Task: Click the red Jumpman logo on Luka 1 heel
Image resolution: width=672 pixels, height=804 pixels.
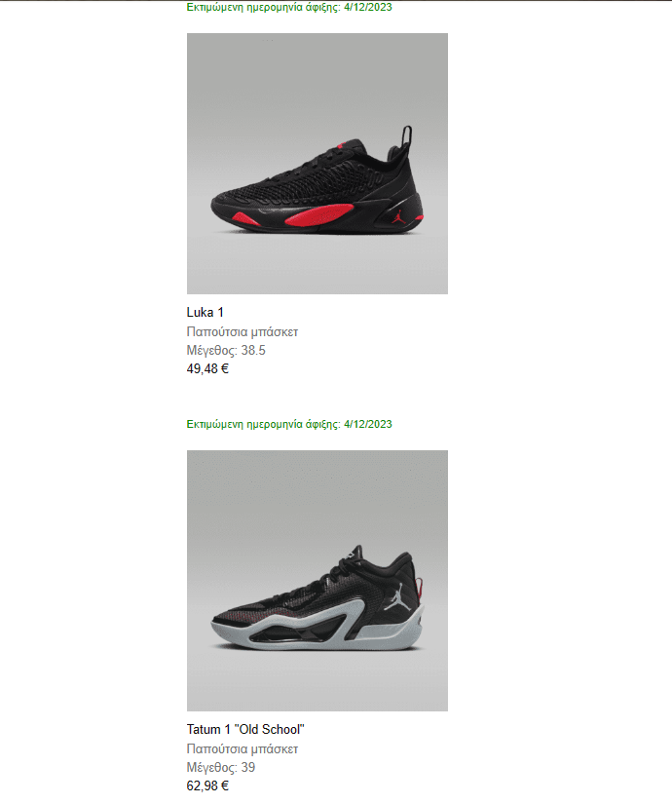Action: pyautogui.click(x=398, y=216)
